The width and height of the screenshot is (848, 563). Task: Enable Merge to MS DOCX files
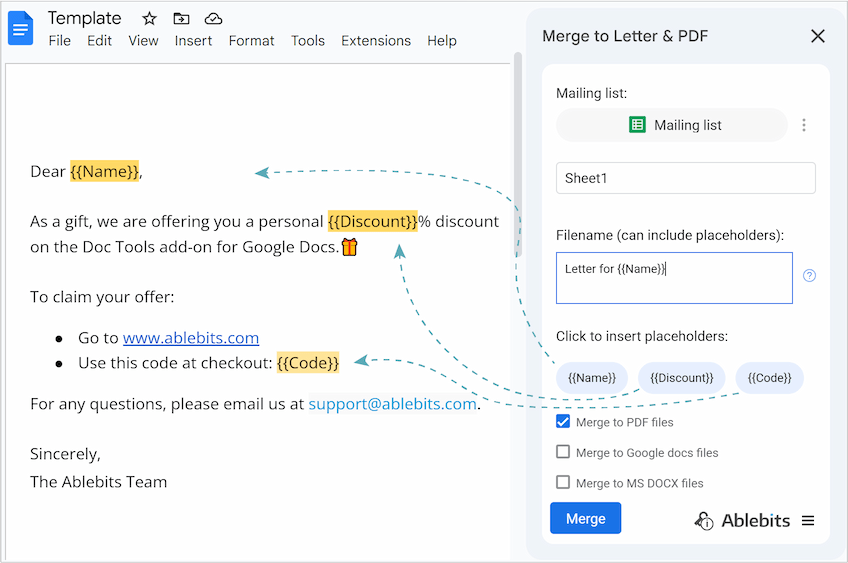point(563,481)
